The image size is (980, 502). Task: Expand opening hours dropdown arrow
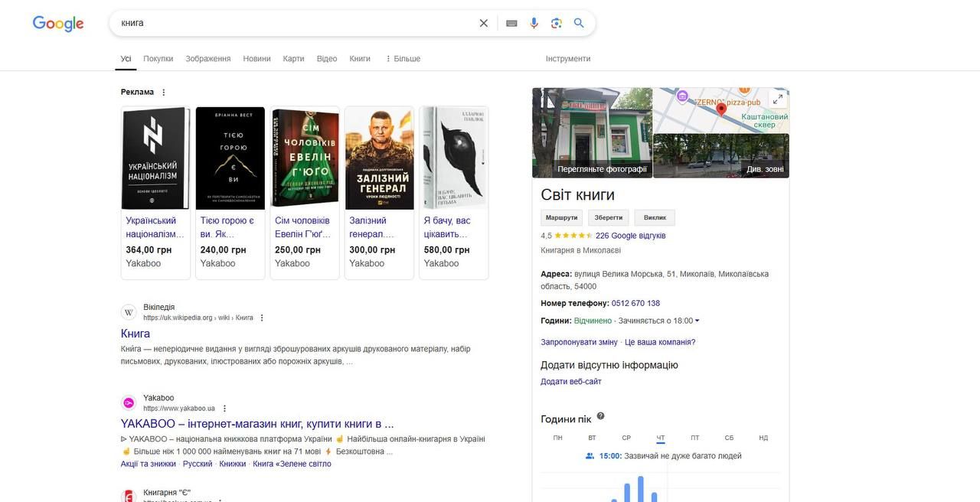(697, 321)
